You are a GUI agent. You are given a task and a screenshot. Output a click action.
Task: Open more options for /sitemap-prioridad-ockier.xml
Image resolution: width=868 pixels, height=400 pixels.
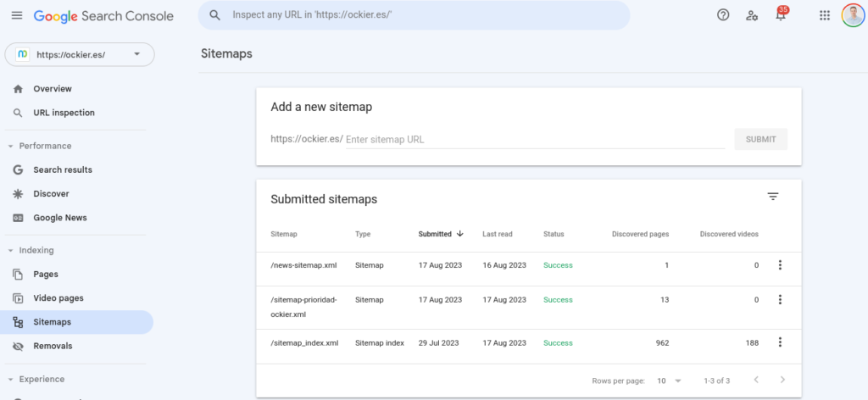[x=780, y=299]
